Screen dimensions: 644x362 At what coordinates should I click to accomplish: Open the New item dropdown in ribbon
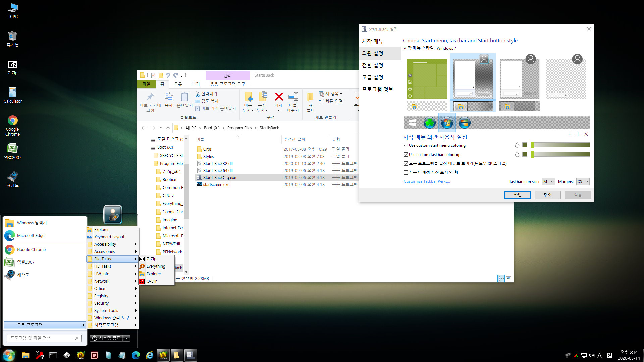331,94
